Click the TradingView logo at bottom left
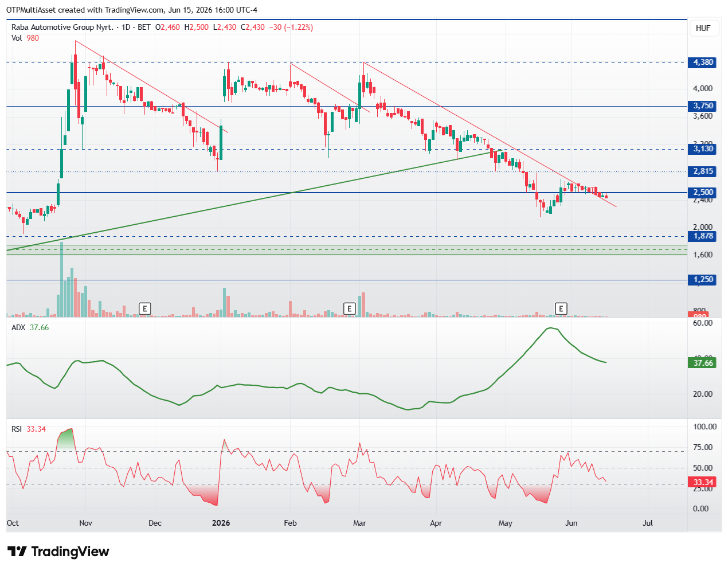 pos(58,552)
